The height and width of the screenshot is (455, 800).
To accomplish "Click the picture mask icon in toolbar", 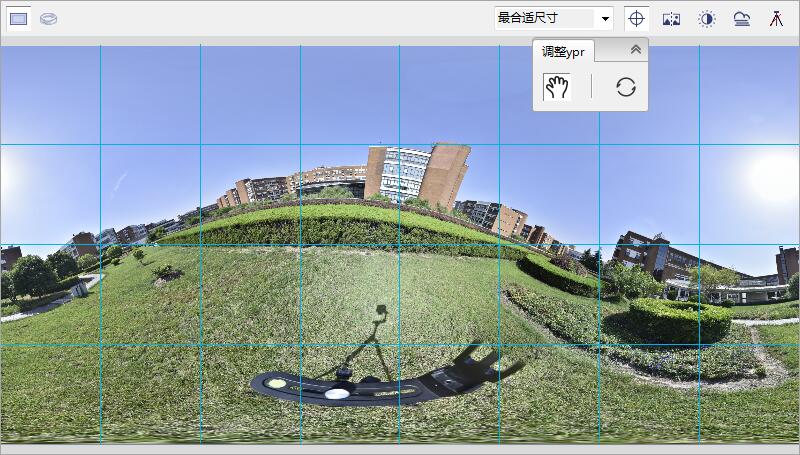I will (671, 19).
